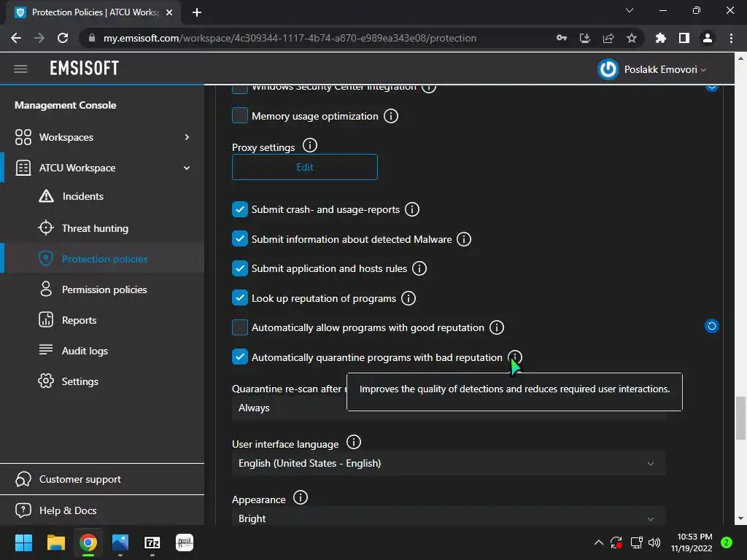
Task: Show info for Automatically allow programs with good reputation
Action: click(x=496, y=327)
